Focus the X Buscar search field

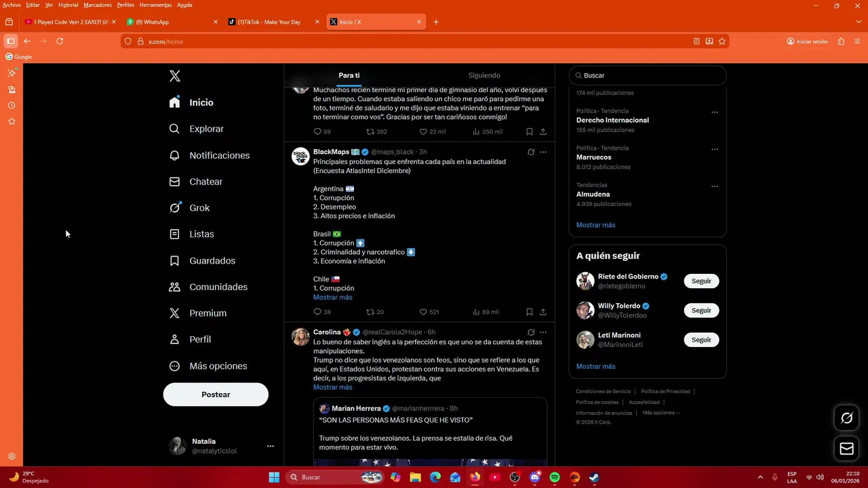(x=648, y=75)
